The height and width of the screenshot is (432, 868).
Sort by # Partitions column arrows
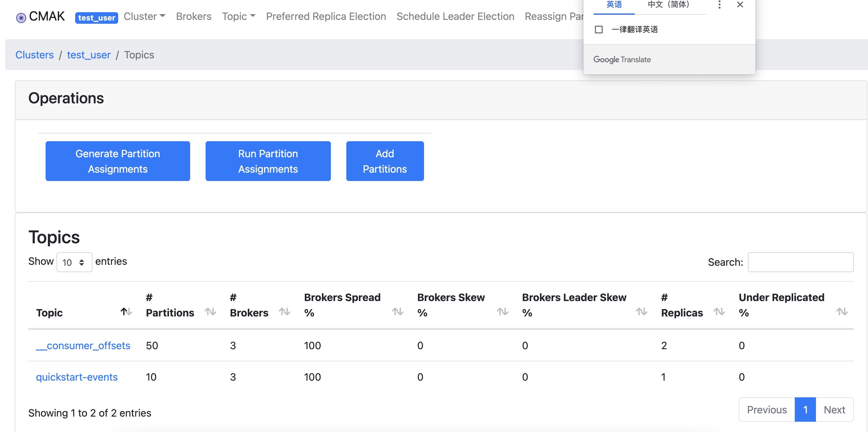click(211, 311)
